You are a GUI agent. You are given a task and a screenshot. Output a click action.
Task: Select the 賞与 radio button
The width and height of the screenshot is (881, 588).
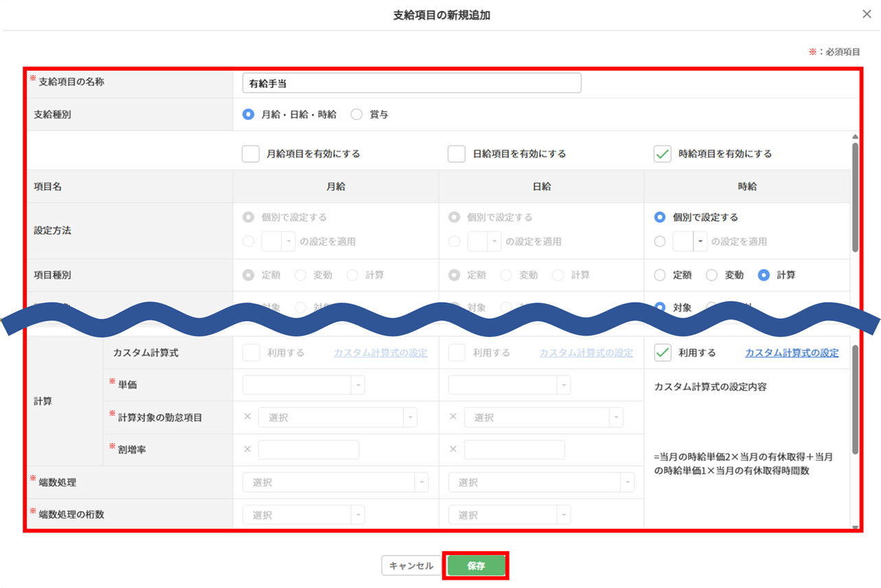coord(356,115)
